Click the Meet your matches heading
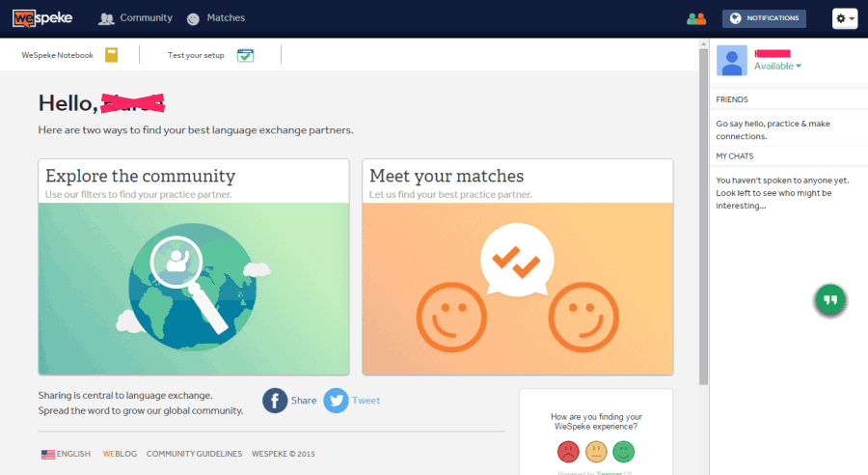This screenshot has width=868, height=475. tap(447, 176)
